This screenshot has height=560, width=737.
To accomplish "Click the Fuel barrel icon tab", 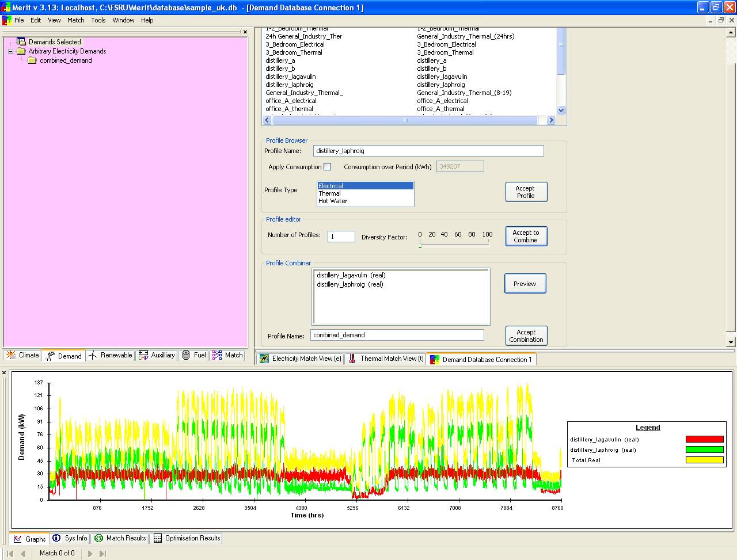I will tap(186, 355).
